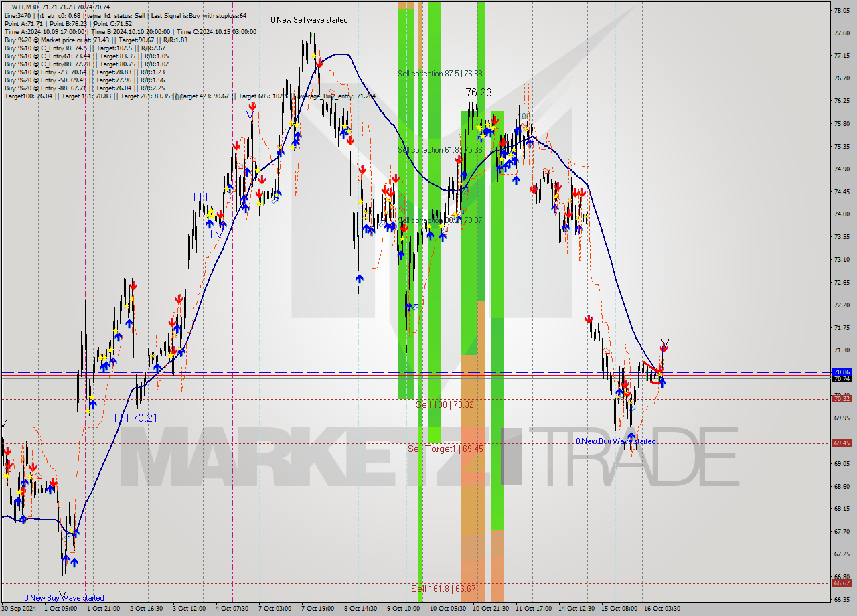Click the '10 Oct 21:30' time label
Screen dimensions: 857x616
pos(490,609)
